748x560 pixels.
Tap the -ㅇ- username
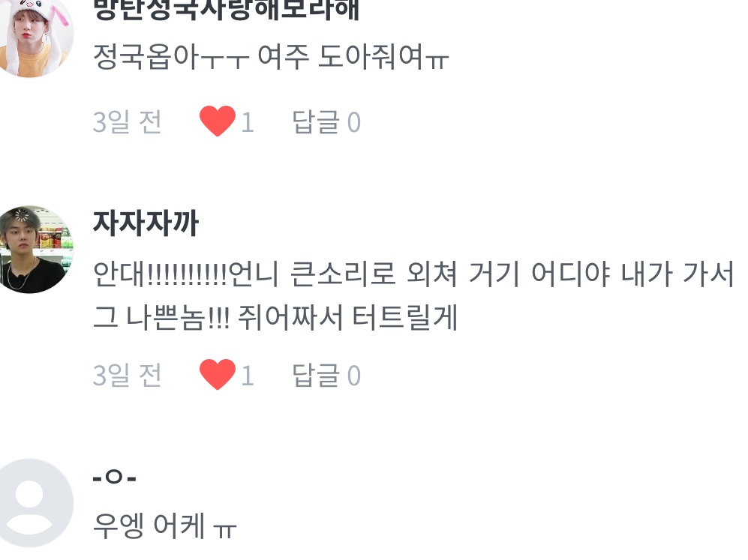pyautogui.click(x=115, y=477)
